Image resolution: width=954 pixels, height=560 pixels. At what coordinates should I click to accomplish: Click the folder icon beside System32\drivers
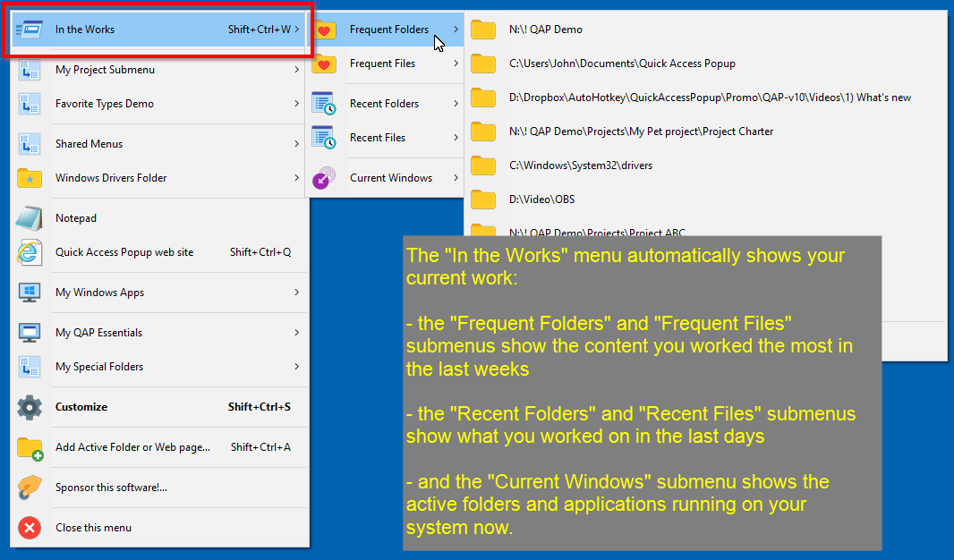[483, 165]
